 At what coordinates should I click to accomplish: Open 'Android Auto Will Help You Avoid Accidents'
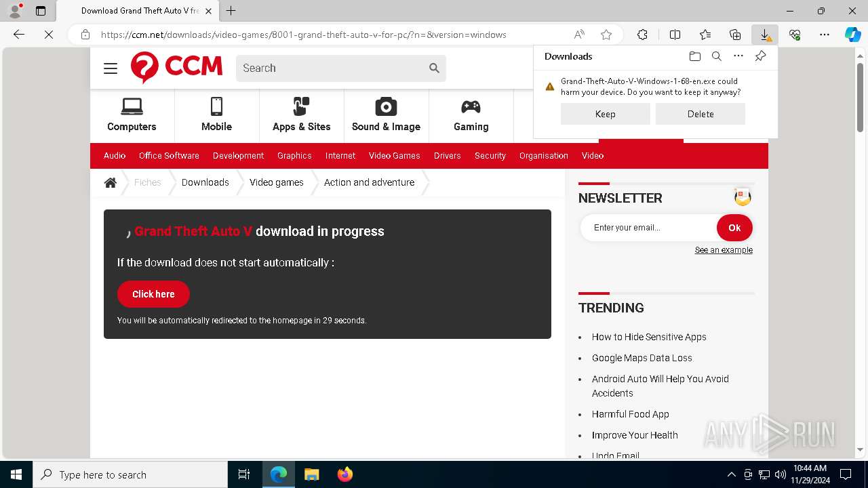point(660,386)
